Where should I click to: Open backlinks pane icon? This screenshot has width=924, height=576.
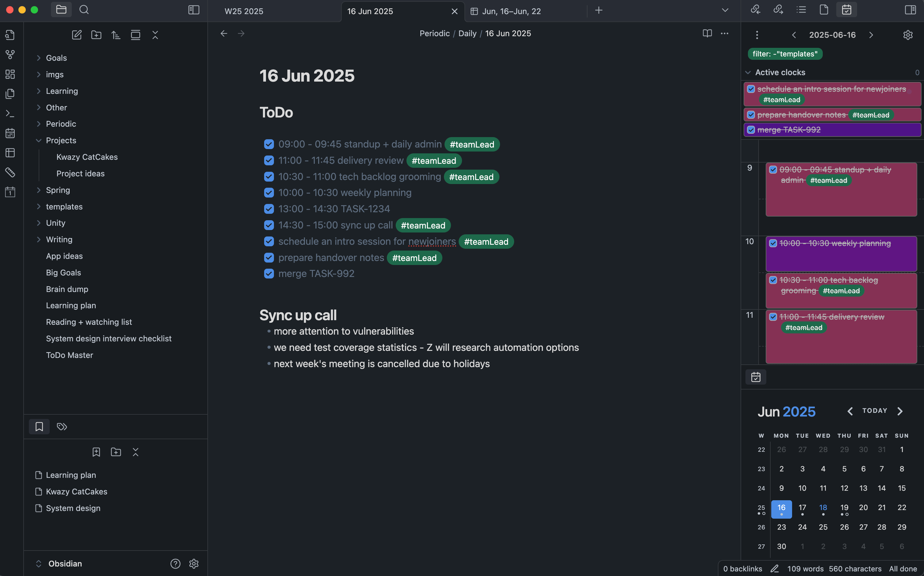pos(755,10)
